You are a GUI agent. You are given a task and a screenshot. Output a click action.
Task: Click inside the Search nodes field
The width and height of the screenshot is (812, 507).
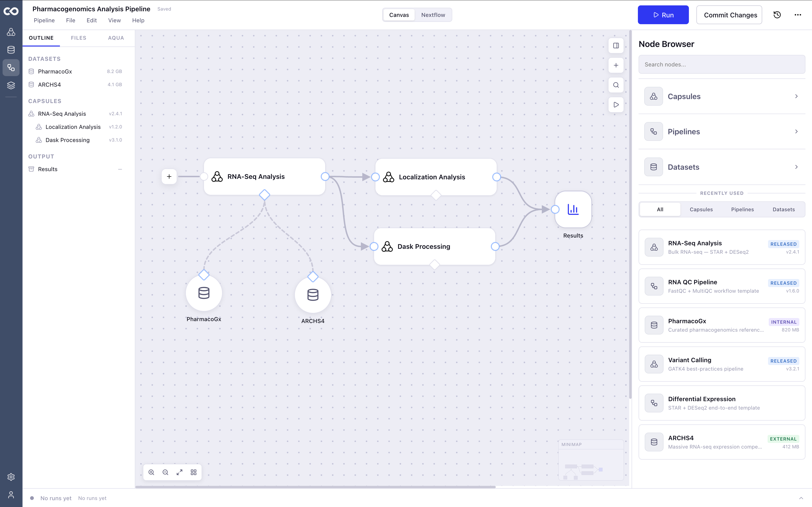coord(722,64)
